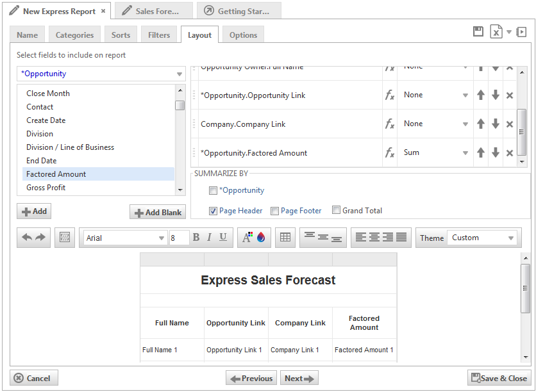
Task: Move Factored Amount field down
Action: point(496,152)
